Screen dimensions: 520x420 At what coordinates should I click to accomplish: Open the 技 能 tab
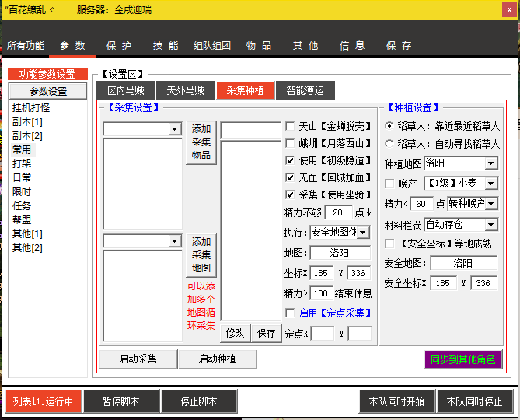pos(165,45)
